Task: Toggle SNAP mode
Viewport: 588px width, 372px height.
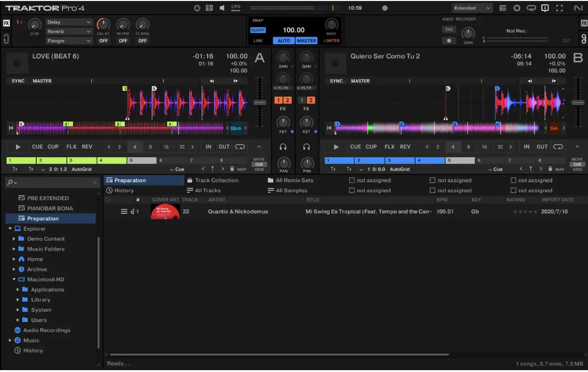Action: (x=258, y=20)
